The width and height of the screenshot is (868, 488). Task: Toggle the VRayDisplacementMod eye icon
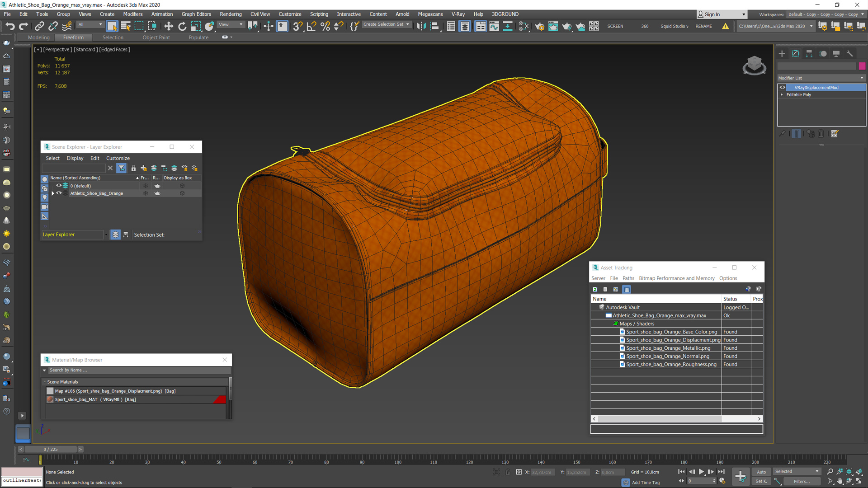[x=783, y=88]
